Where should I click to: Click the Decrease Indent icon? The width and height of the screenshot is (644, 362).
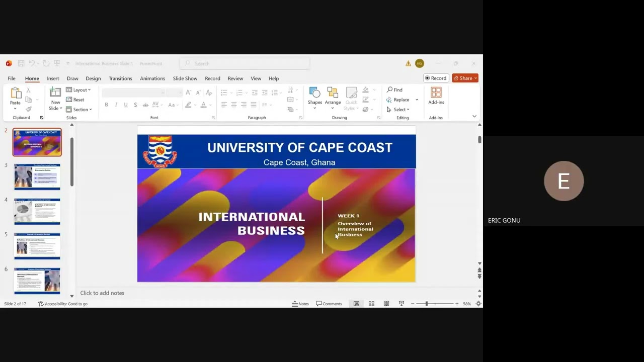point(255,93)
